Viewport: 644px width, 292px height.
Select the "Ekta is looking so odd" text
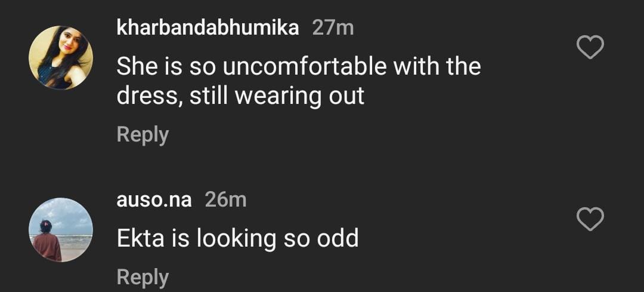point(237,238)
